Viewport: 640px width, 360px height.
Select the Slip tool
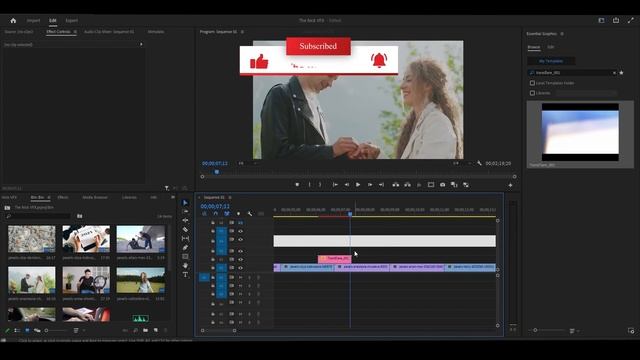click(x=185, y=238)
